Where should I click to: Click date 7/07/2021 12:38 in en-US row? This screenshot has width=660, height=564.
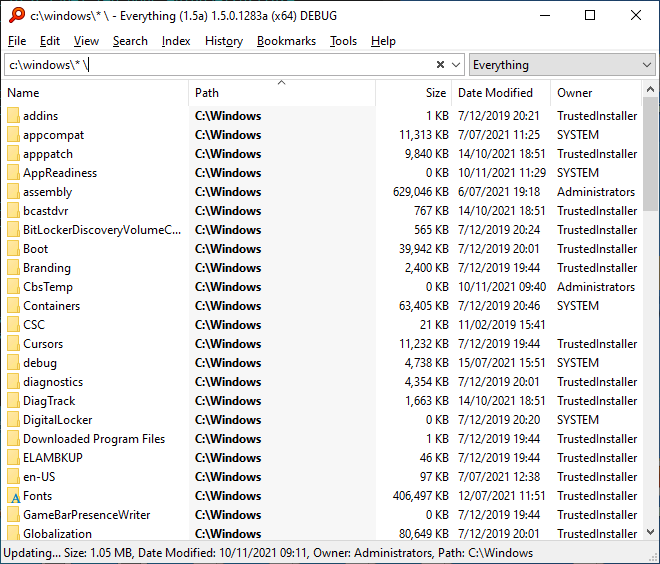(499, 476)
